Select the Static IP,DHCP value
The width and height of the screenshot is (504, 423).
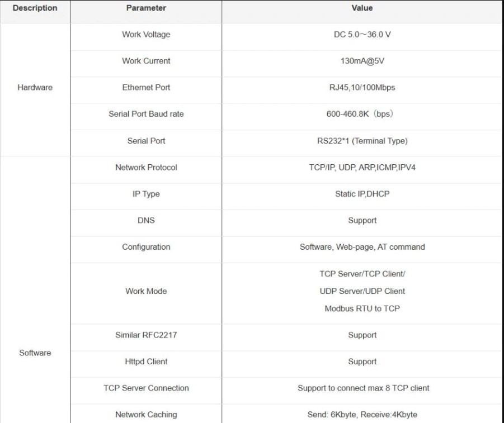(362, 194)
